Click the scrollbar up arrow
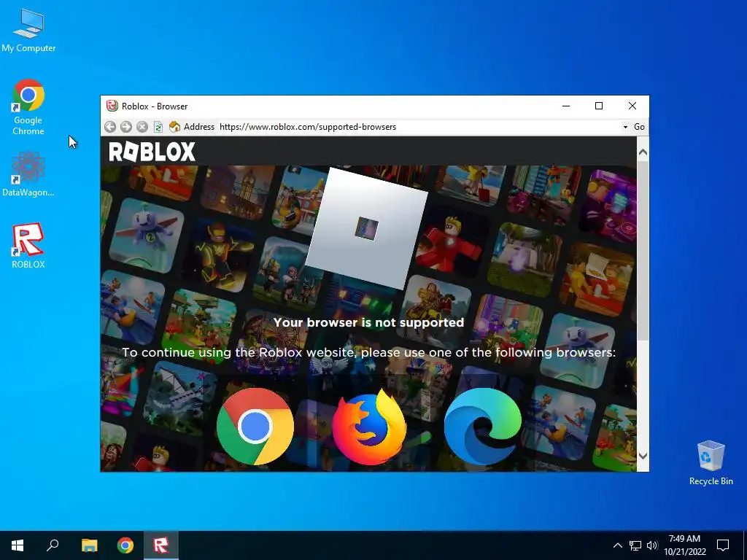This screenshot has height=560, width=747. [x=643, y=152]
